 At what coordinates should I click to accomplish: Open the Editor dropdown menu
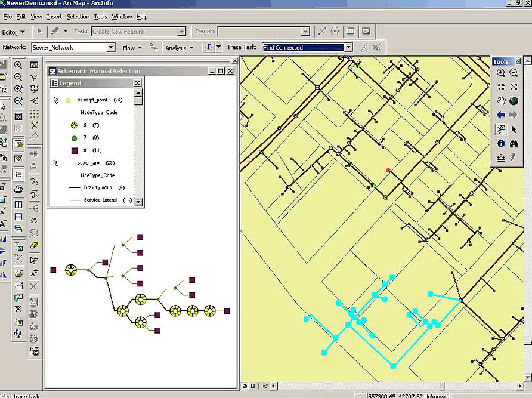tap(14, 32)
